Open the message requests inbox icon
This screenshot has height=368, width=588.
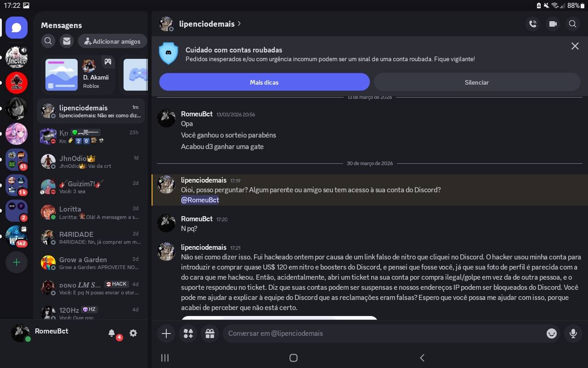click(x=66, y=41)
